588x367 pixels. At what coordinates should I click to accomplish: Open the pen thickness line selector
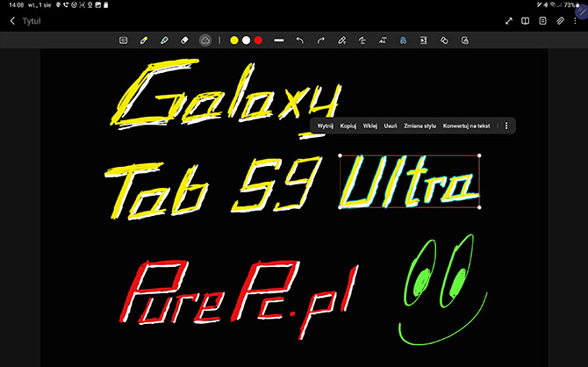pyautogui.click(x=279, y=40)
